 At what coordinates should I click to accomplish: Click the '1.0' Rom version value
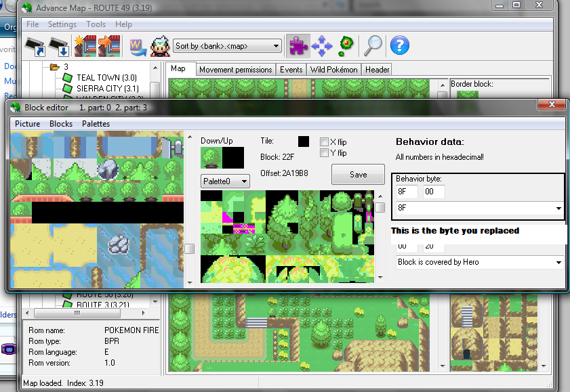tap(109, 363)
